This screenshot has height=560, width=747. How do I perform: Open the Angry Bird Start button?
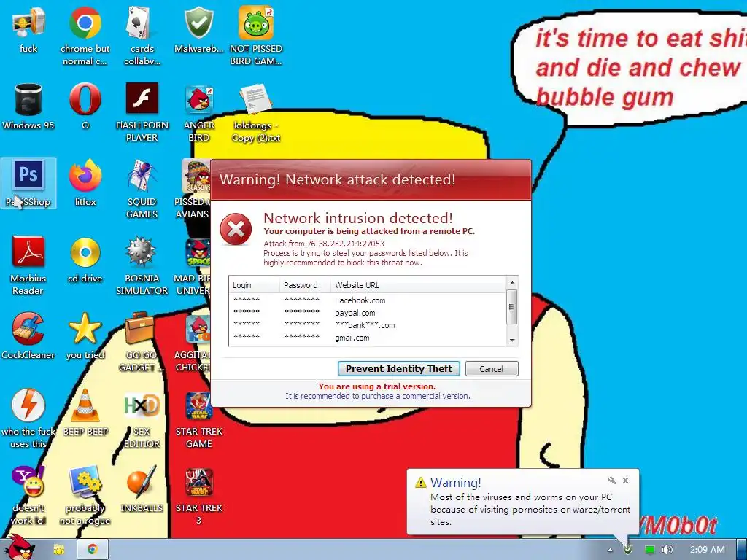click(19, 548)
